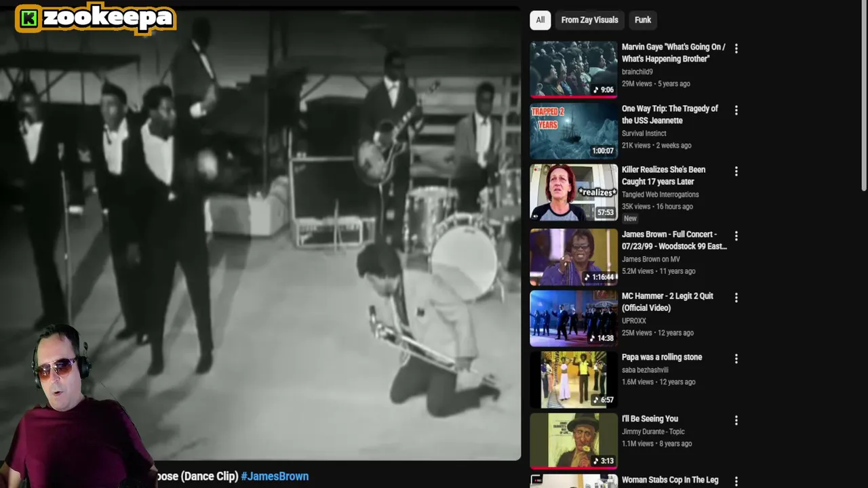This screenshot has width=868, height=488.
Task: Open Papa was a rolling stone thumbnail
Action: coord(574,380)
